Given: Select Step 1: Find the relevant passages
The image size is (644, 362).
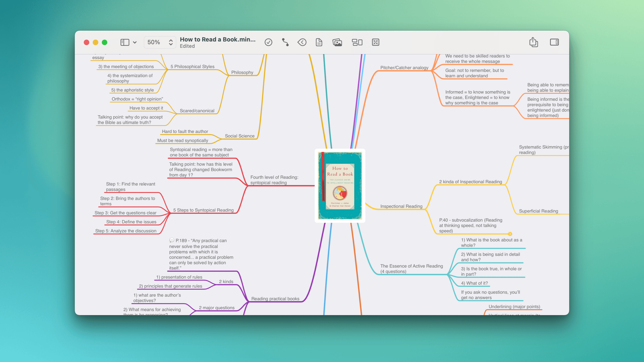Looking at the screenshot, I should [130, 187].
